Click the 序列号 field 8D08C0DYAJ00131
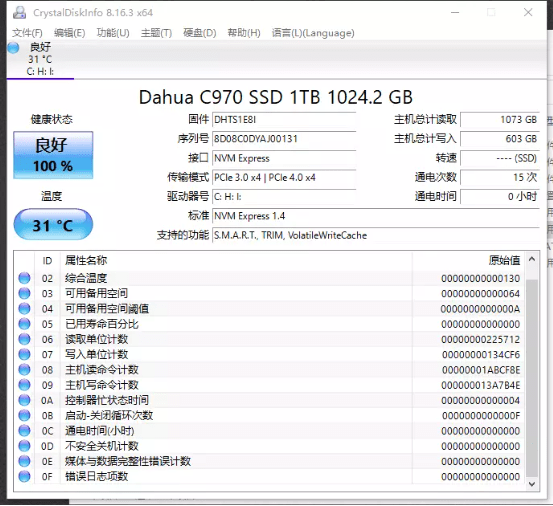553x506 pixels. [x=284, y=139]
